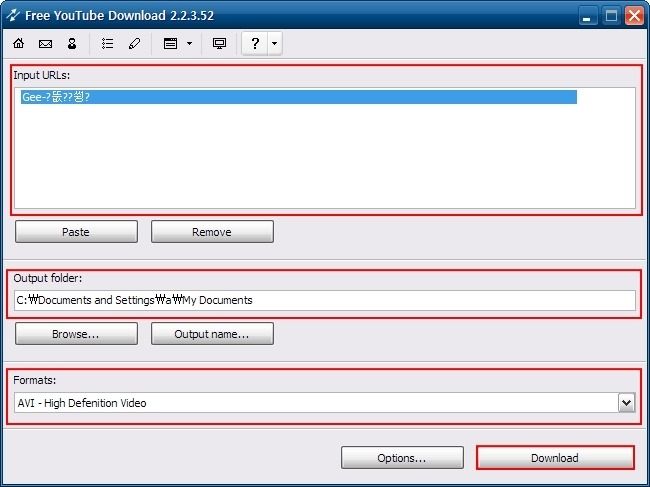650x487 pixels.
Task: Click Browse... button
Action: 76,334
